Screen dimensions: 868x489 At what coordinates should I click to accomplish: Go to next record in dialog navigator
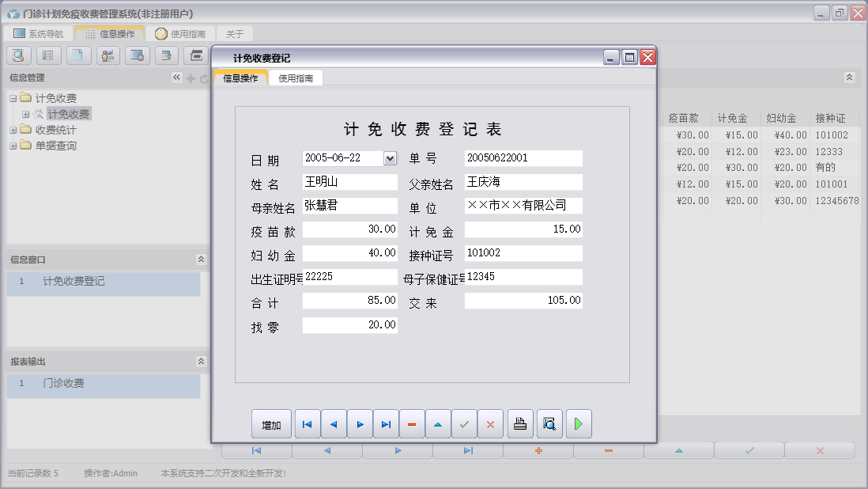pyautogui.click(x=360, y=425)
